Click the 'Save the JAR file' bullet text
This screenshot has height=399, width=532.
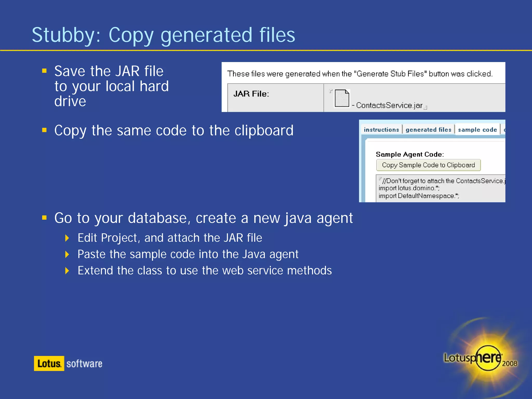click(111, 86)
